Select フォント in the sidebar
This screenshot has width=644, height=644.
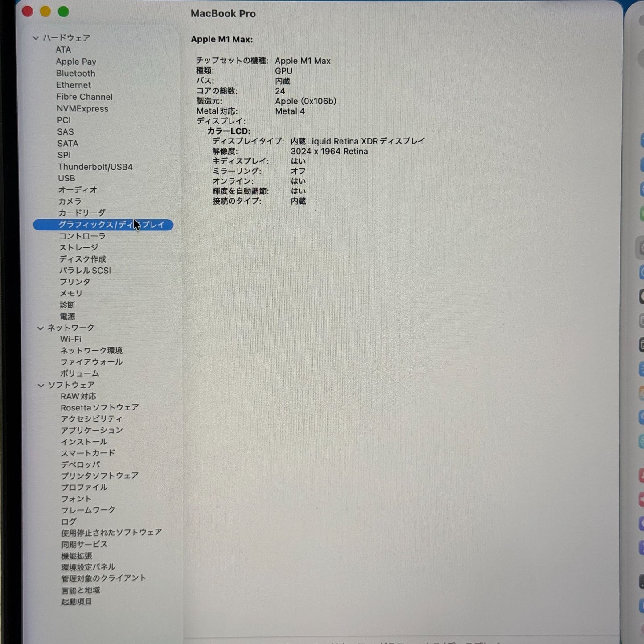click(x=76, y=499)
